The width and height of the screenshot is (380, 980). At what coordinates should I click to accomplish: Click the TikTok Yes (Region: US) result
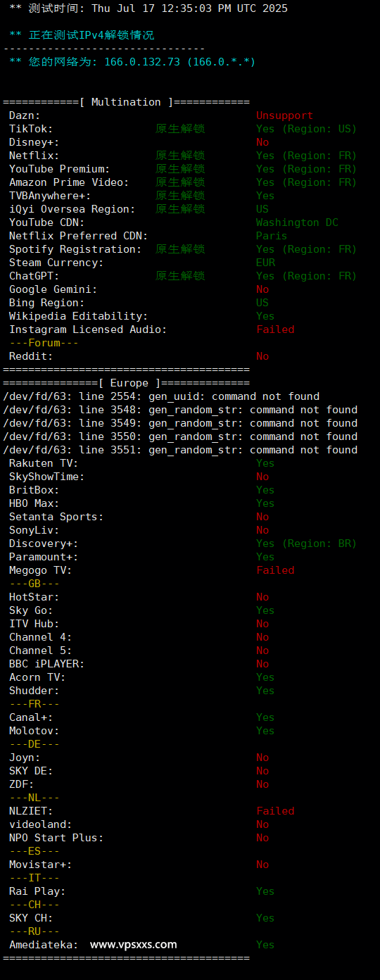point(306,129)
